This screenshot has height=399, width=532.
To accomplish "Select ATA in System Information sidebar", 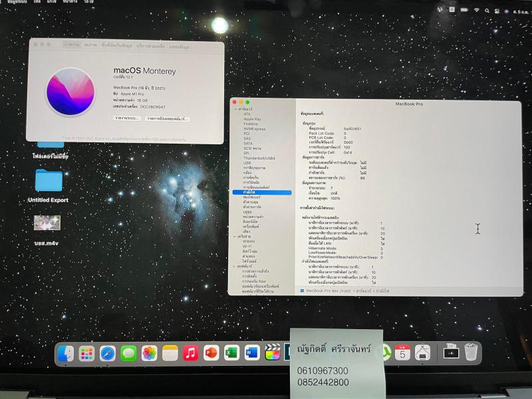I will click(247, 114).
